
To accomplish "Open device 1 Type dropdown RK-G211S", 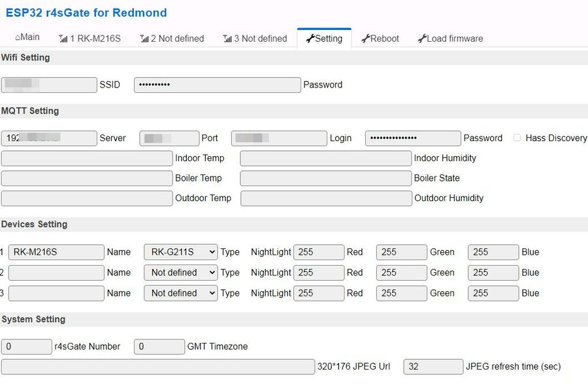I will [x=180, y=252].
